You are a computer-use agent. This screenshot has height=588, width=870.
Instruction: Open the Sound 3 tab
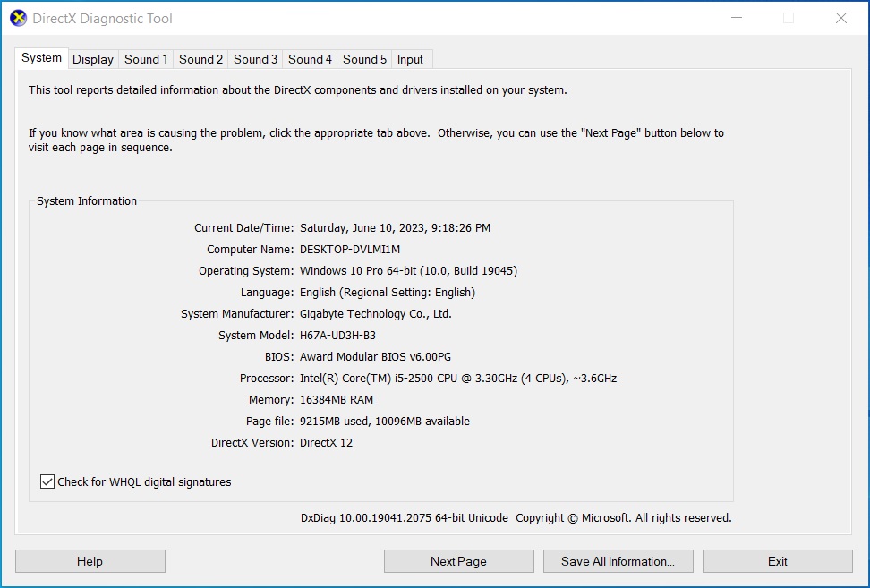(x=255, y=59)
